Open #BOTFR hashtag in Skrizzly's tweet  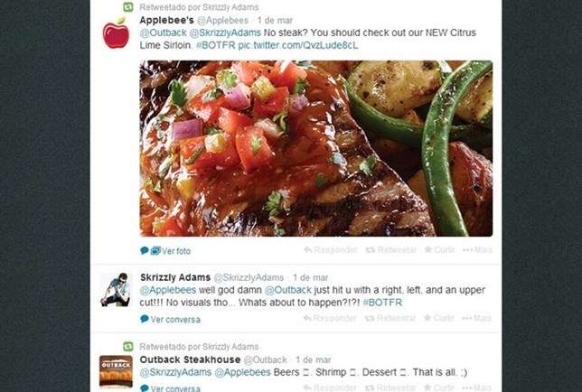tap(382, 303)
